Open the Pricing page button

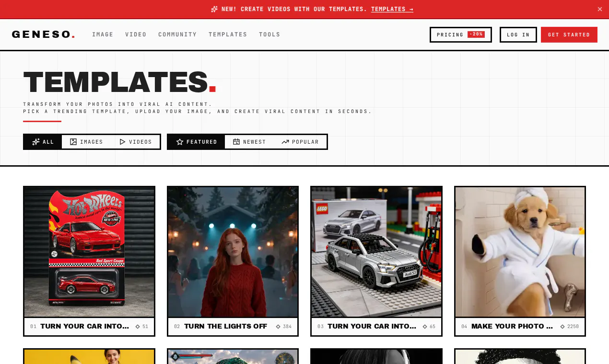point(461,34)
